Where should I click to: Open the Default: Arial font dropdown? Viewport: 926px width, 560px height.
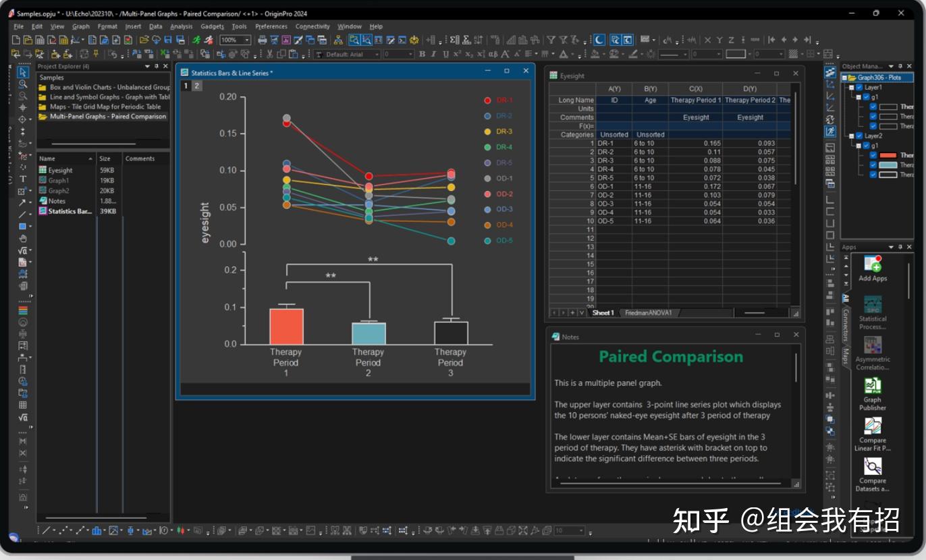click(375, 54)
